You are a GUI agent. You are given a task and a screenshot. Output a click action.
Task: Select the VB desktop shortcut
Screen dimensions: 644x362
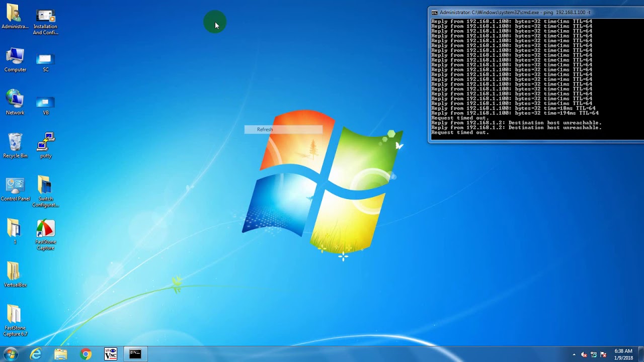point(45,105)
